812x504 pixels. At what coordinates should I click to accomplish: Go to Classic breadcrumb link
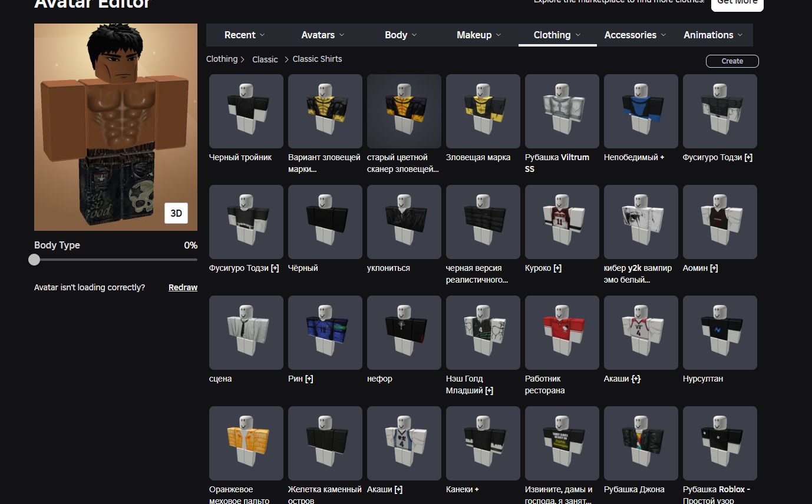tap(265, 59)
